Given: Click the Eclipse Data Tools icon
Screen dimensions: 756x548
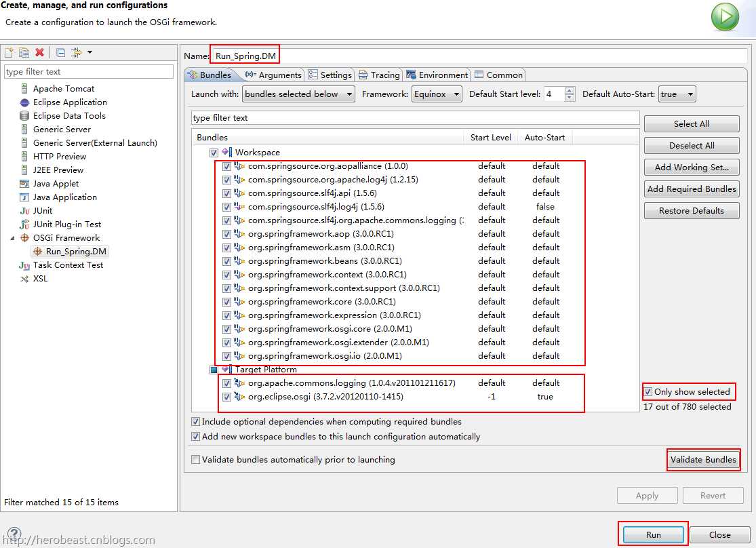Looking at the screenshot, I should click(24, 116).
